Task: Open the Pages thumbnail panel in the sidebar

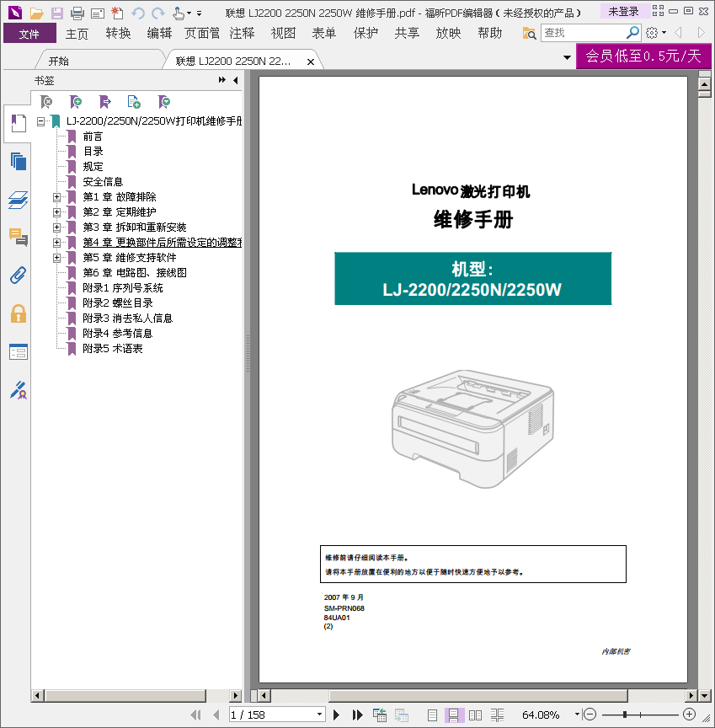Action: coord(19,162)
